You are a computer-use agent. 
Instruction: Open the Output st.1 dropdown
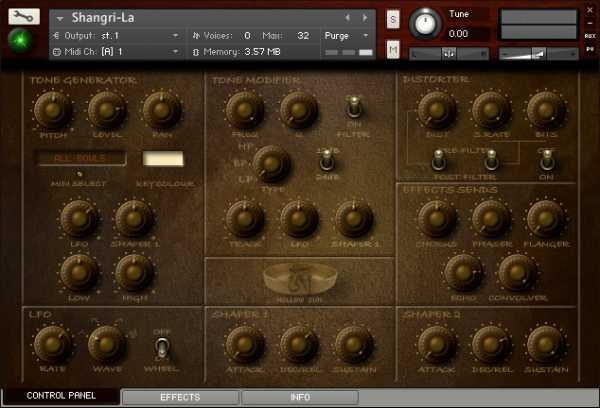175,36
